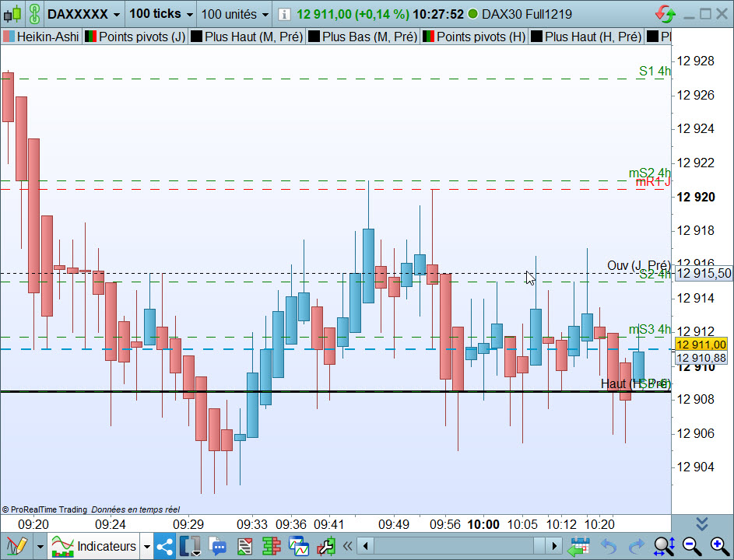Click the 12 920 bold price level
This screenshot has height=560, width=734.
696,197
